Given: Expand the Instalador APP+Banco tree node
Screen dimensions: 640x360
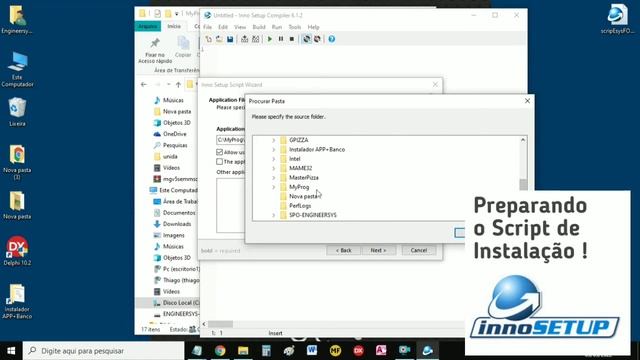Looking at the screenshot, I should point(274,149).
